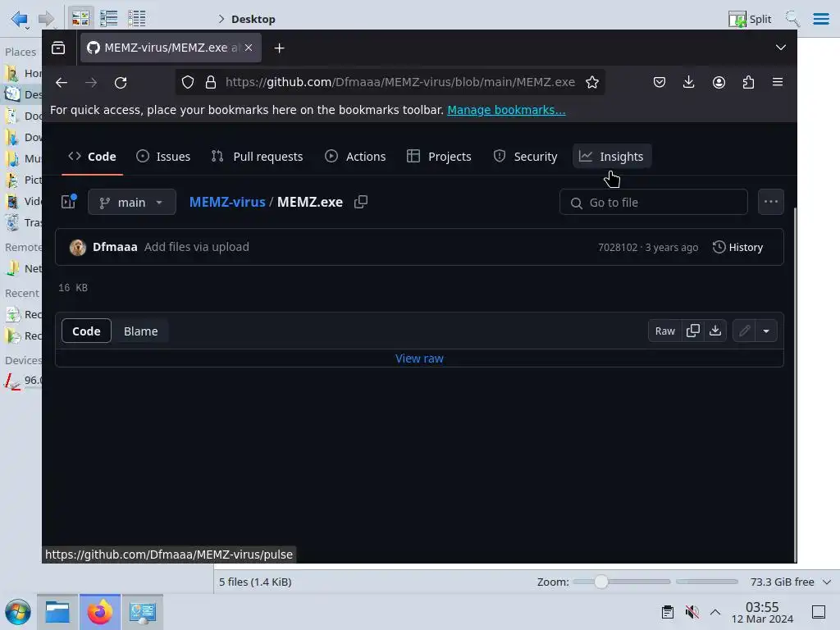Viewport: 840px width, 630px height.
Task: Open Firefox downloads panel
Action: [689, 82]
